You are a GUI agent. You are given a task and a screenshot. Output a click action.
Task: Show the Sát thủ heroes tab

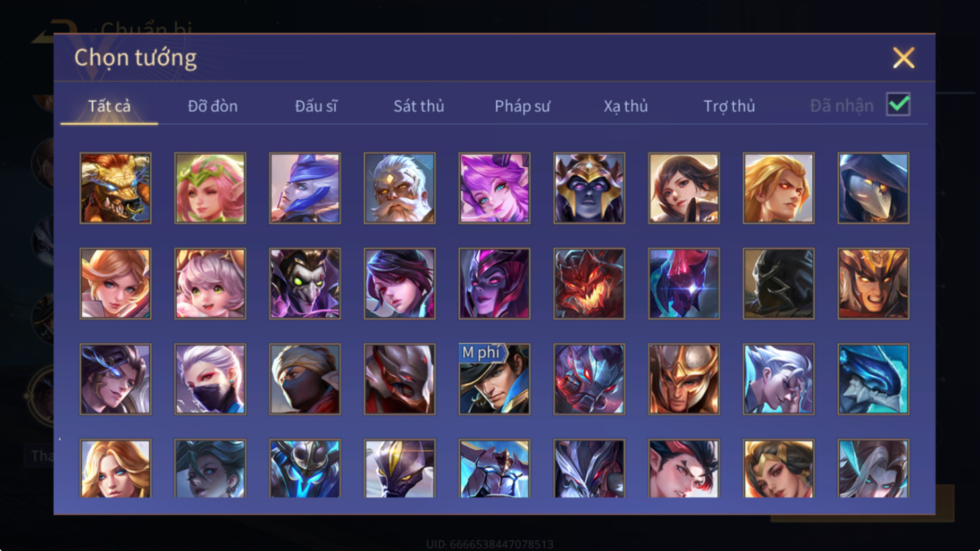tap(419, 106)
